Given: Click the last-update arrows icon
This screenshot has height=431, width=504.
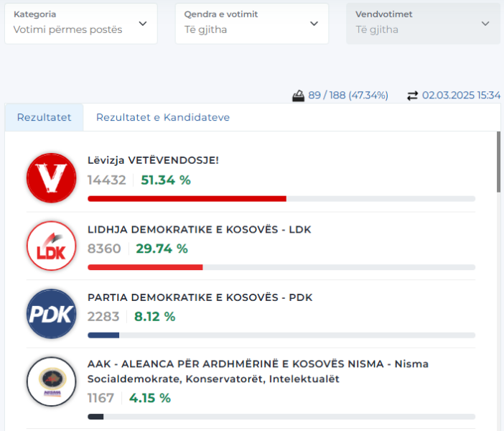Looking at the screenshot, I should 412,96.
